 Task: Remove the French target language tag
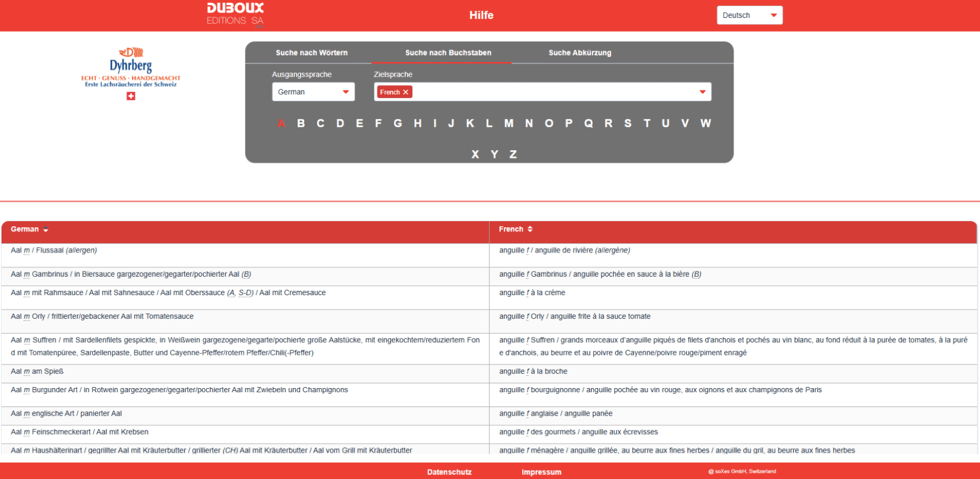pos(406,92)
